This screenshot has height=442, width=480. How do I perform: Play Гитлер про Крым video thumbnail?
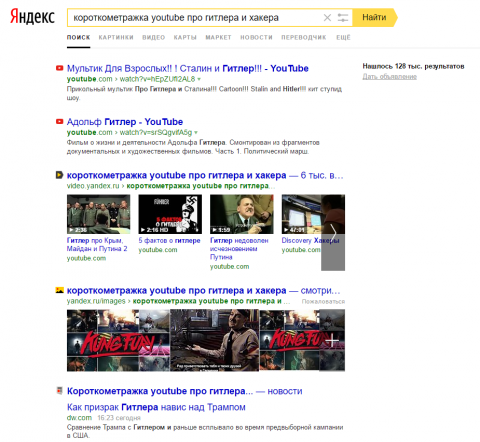point(98,214)
